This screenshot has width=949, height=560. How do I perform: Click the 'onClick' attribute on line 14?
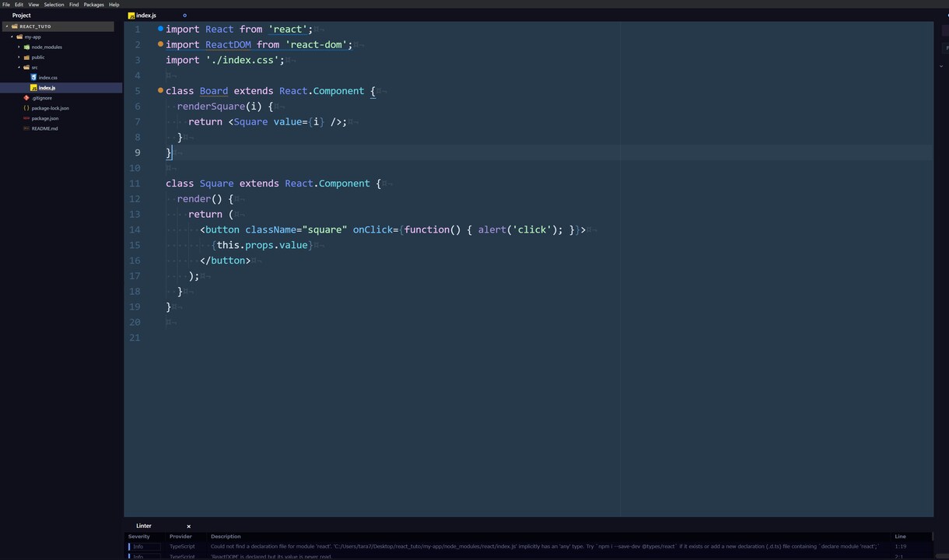tap(373, 229)
